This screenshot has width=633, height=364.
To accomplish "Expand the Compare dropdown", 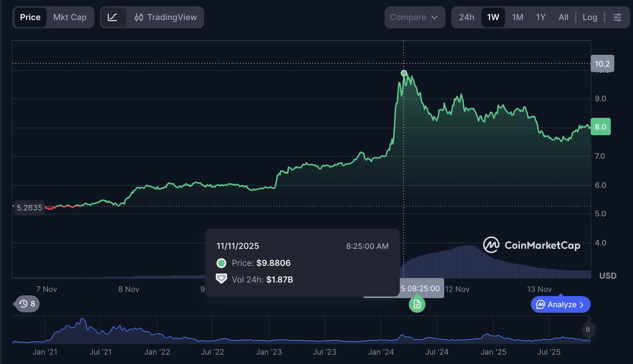I will (414, 17).
